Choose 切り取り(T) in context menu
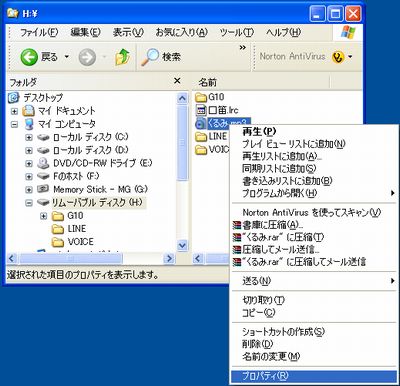 pos(314,300)
